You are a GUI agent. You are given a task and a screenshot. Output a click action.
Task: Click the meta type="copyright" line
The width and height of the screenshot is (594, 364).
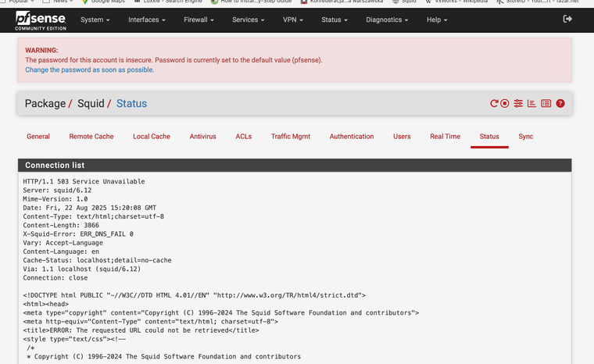(221, 312)
